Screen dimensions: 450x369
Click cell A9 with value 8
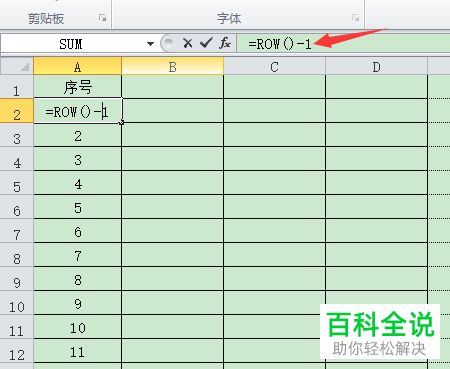click(x=78, y=279)
